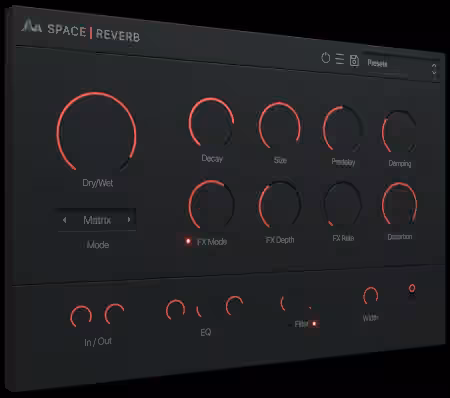The height and width of the screenshot is (398, 450).
Task: Select previous reverb mode with left arrow
Action: click(64, 220)
